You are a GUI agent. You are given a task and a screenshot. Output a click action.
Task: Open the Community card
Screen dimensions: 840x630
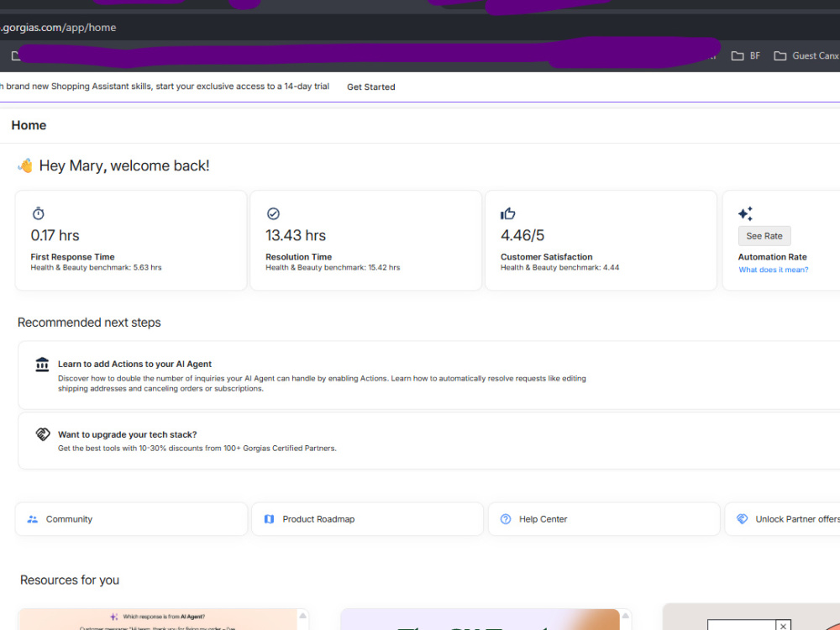tap(131, 519)
